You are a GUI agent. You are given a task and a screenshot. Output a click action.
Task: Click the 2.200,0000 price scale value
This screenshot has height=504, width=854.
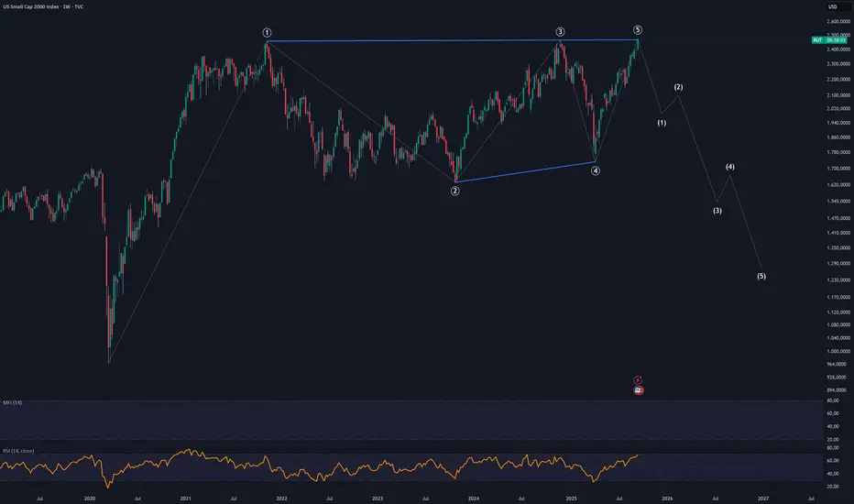838,79
